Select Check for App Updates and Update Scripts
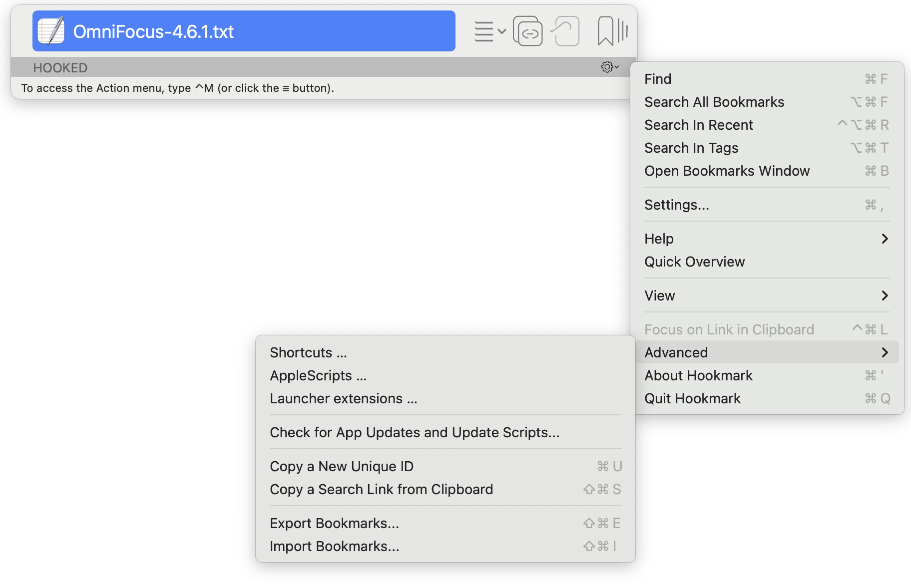 coord(415,432)
